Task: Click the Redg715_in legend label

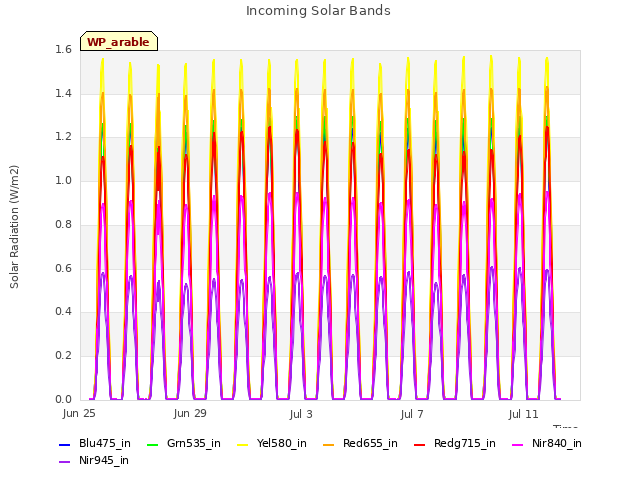Action: [x=464, y=444]
